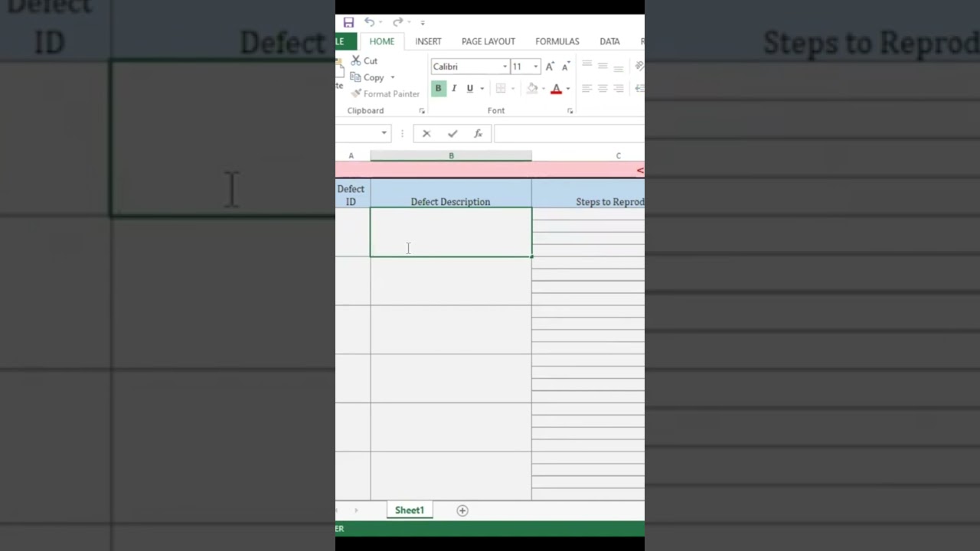This screenshot has width=980, height=551.
Task: Decrease the indent
Action: click(639, 88)
